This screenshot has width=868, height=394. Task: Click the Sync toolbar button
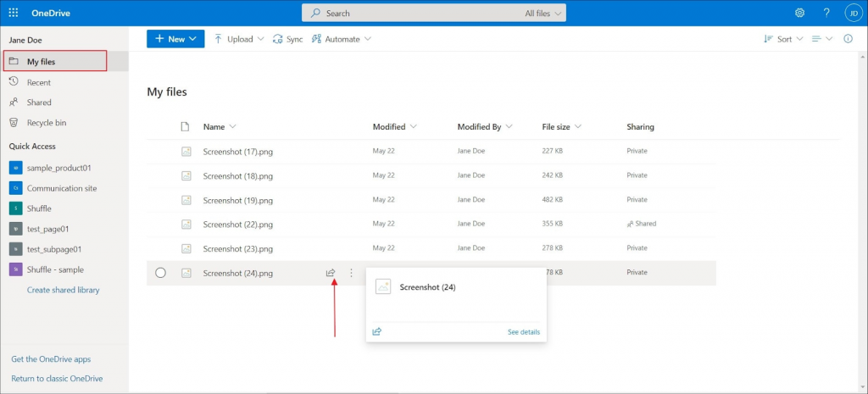[287, 39]
